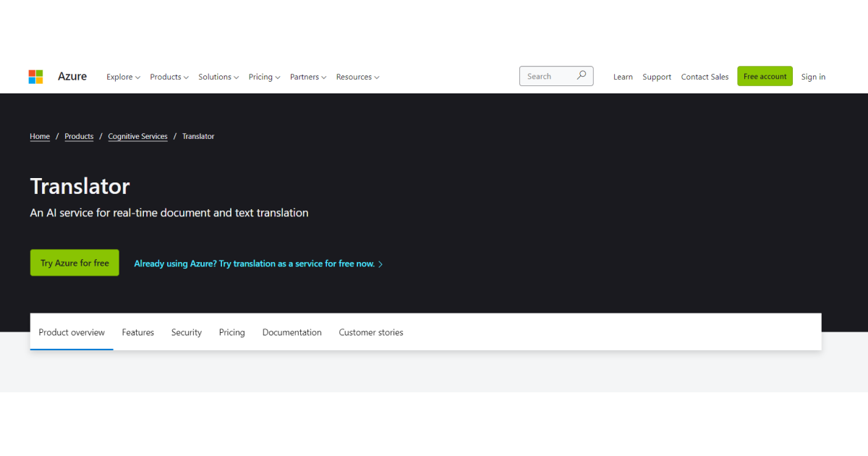Click the Microsoft logo icon
Image resolution: width=868 pixels, height=456 pixels.
(x=35, y=76)
